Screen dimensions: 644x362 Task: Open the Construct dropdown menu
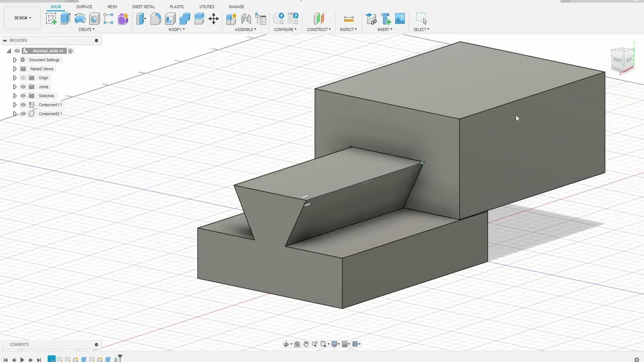pos(319,30)
